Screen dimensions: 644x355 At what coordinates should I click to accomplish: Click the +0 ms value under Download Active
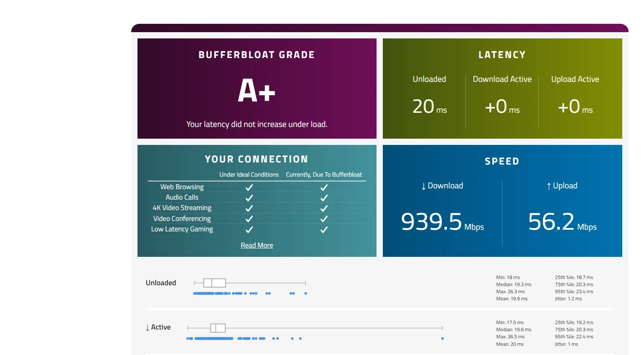(502, 106)
